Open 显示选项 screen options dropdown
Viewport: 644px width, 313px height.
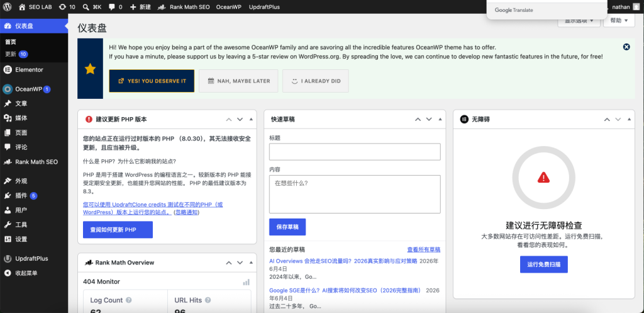pos(579,21)
